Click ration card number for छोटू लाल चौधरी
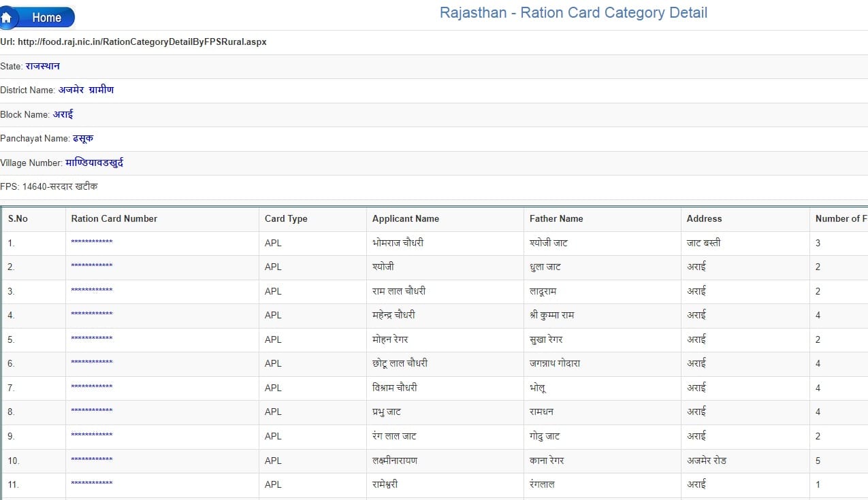The image size is (868, 500). (93, 363)
